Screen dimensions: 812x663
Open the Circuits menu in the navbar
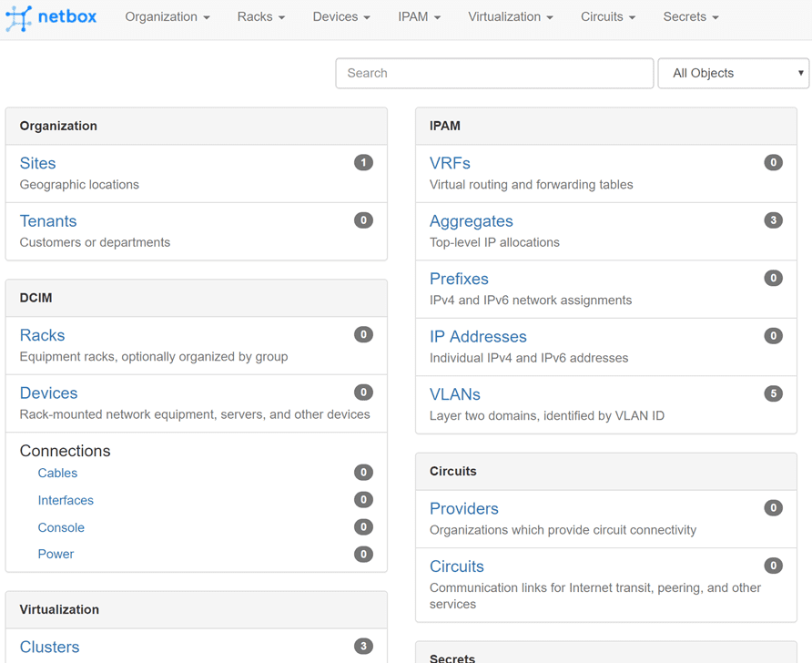coord(607,16)
